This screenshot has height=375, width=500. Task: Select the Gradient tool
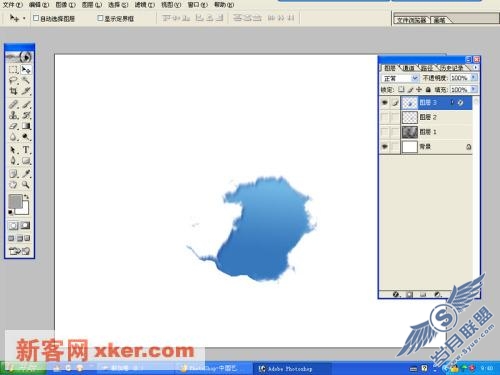tap(26, 126)
